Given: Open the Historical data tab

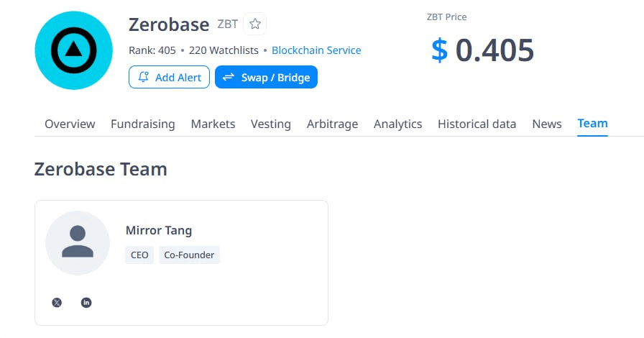Looking at the screenshot, I should click(477, 124).
